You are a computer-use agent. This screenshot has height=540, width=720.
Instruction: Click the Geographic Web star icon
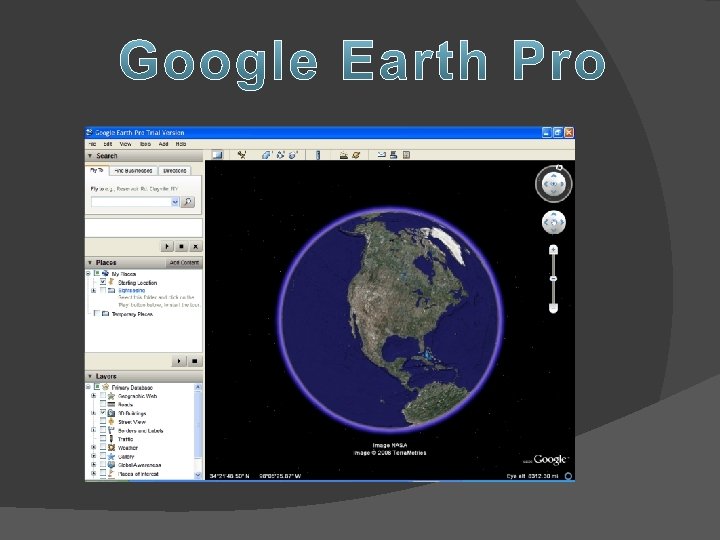[111, 396]
